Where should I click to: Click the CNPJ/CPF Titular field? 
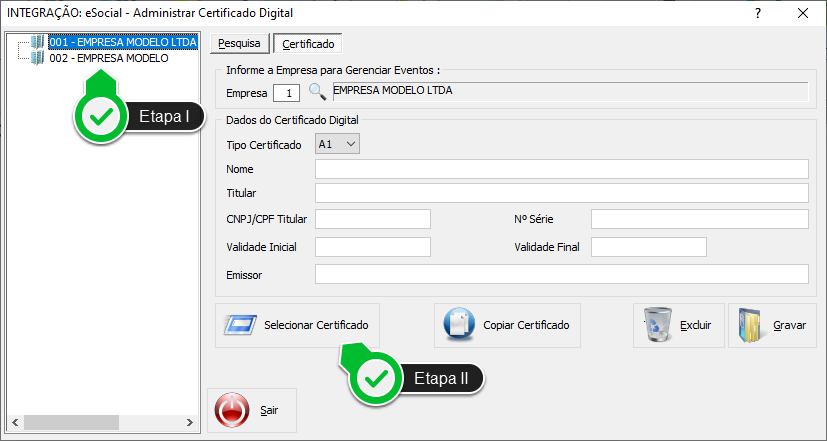pyautogui.click(x=372, y=219)
